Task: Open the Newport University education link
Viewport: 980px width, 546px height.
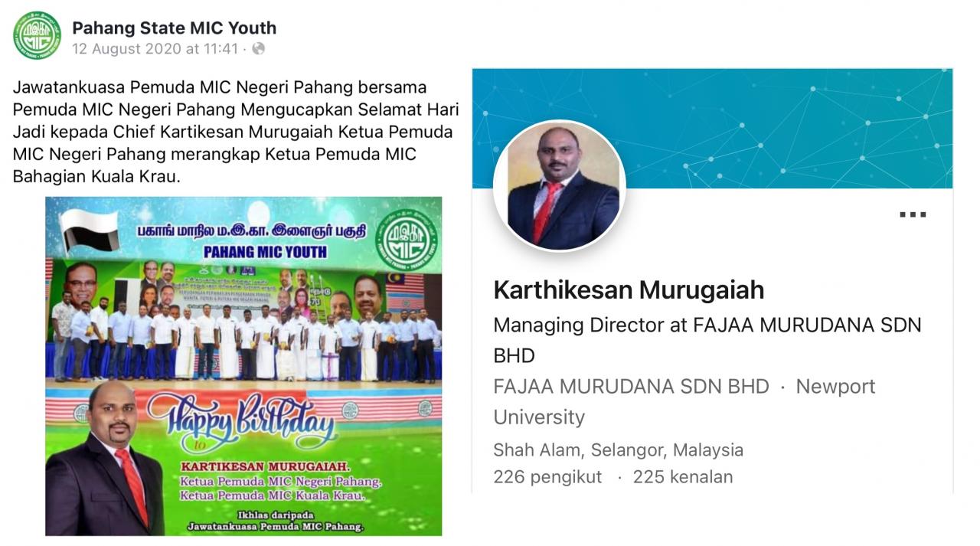Action: point(684,401)
